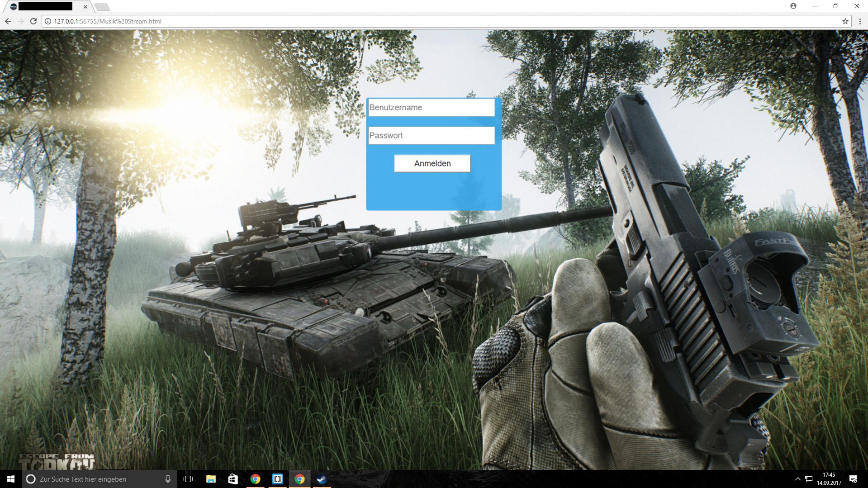Open Chrome user profile icon
Viewport: 868px width, 488px height.
pyautogui.click(x=793, y=6)
